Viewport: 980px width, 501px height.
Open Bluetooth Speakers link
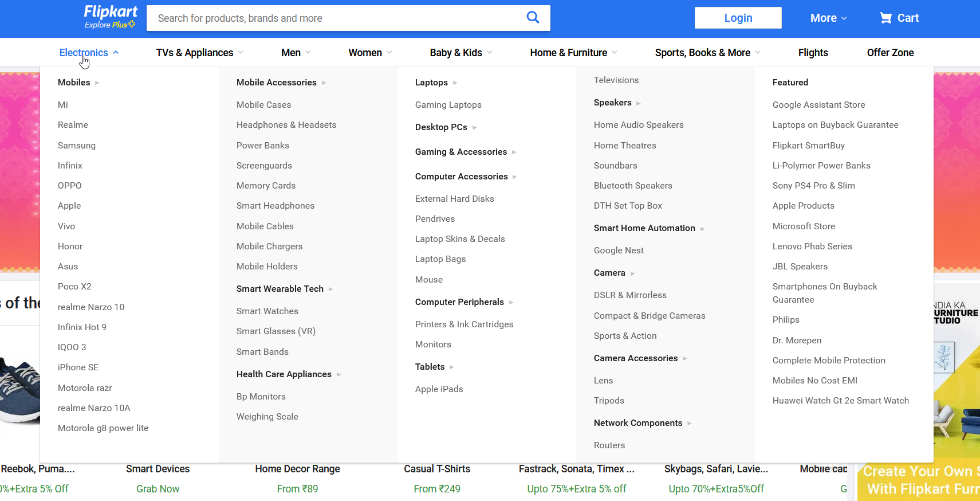click(633, 186)
